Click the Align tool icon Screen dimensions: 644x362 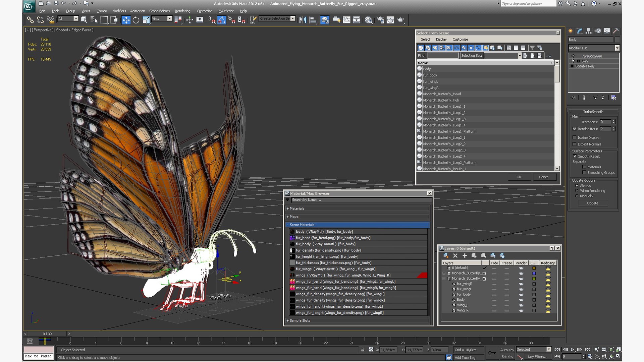point(313,20)
